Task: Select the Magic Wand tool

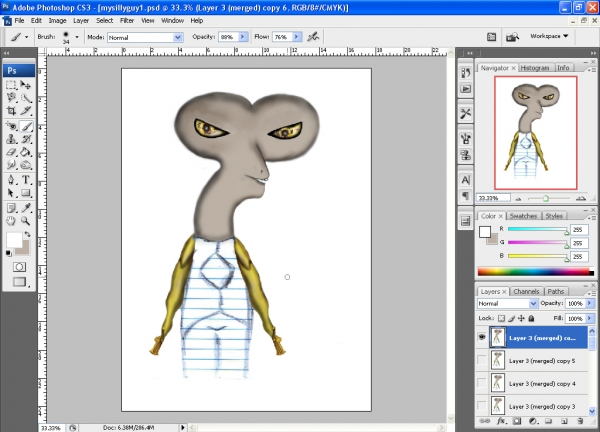Action: click(26, 98)
